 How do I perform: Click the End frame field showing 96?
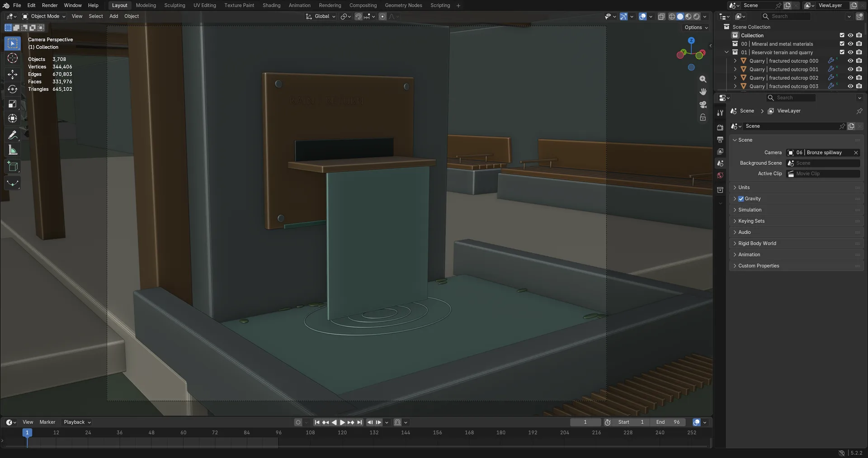668,422
